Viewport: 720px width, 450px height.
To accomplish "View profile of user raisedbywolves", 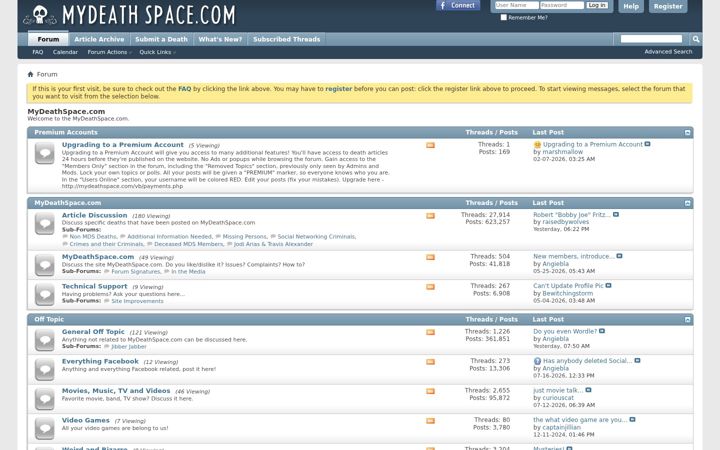I will (565, 222).
